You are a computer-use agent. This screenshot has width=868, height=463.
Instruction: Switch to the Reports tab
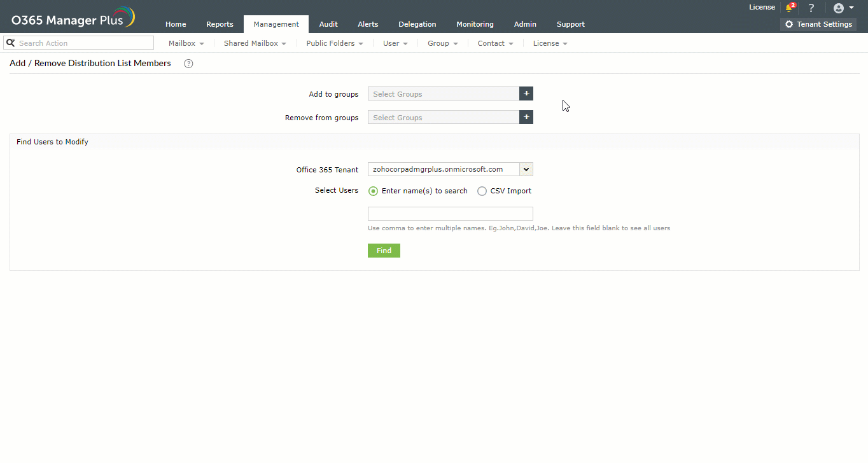[220, 24]
